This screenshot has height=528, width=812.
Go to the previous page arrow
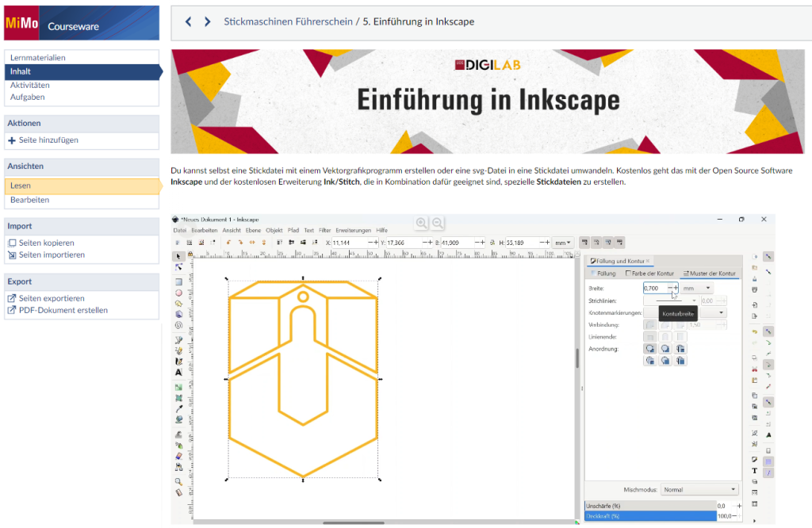point(189,21)
